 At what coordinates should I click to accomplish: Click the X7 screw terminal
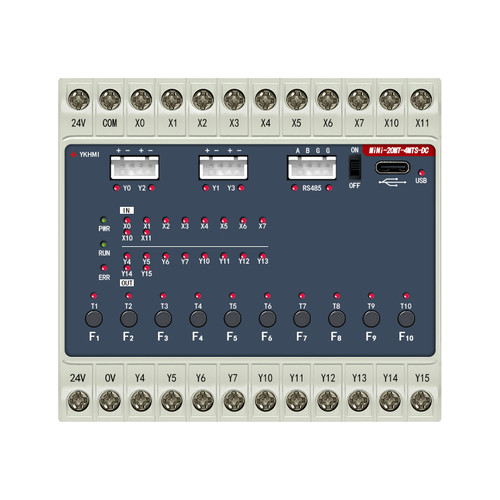tap(359, 99)
